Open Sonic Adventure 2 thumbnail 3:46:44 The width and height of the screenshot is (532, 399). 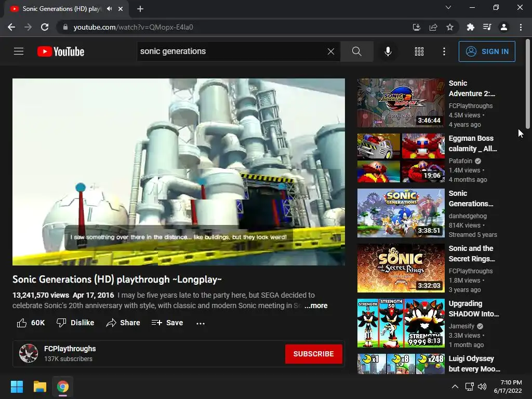[401, 103]
